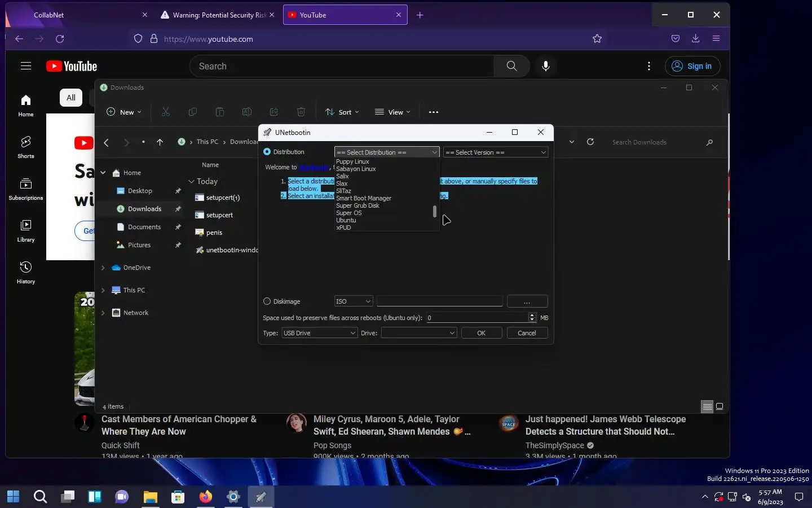Click the New button in Downloads window
This screenshot has height=508, width=812.
coord(124,112)
